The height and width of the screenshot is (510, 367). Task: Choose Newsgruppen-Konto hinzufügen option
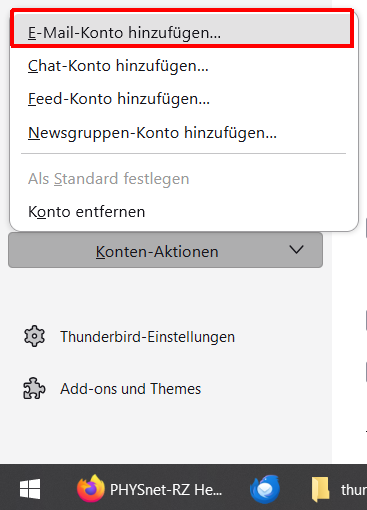(x=184, y=133)
